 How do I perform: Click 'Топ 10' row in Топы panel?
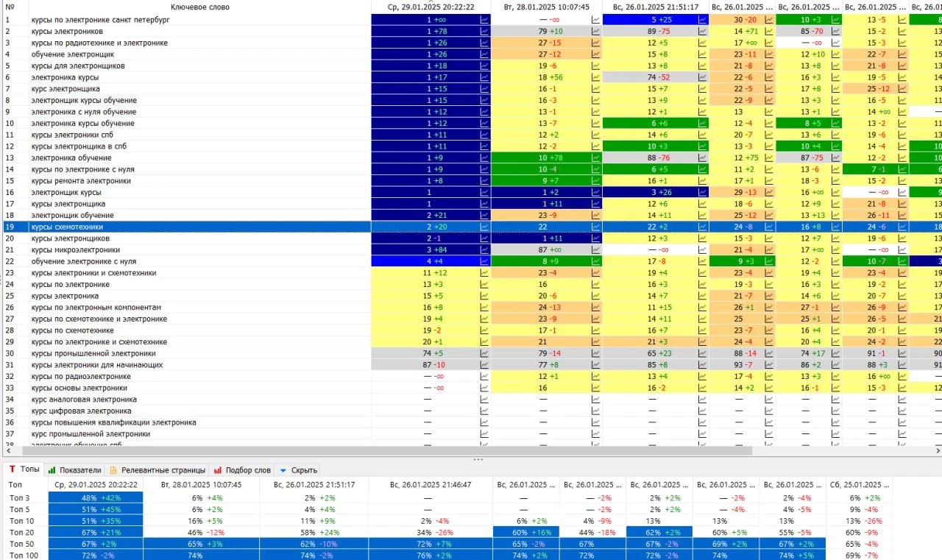click(21, 520)
